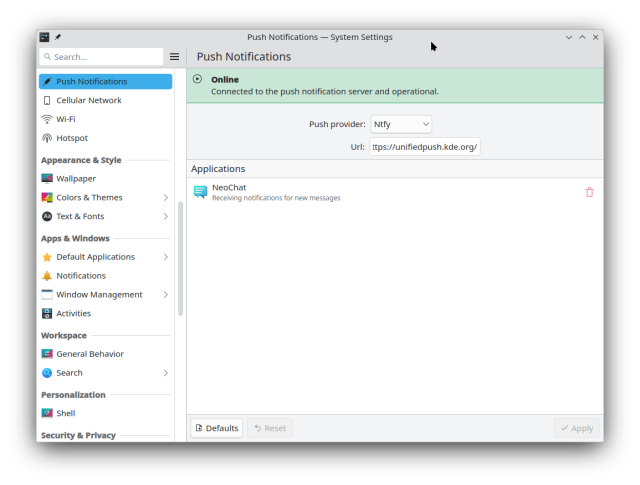Screen dimensions: 640x485
Task: Open the Cellular Network settings page
Action: click(x=88, y=100)
